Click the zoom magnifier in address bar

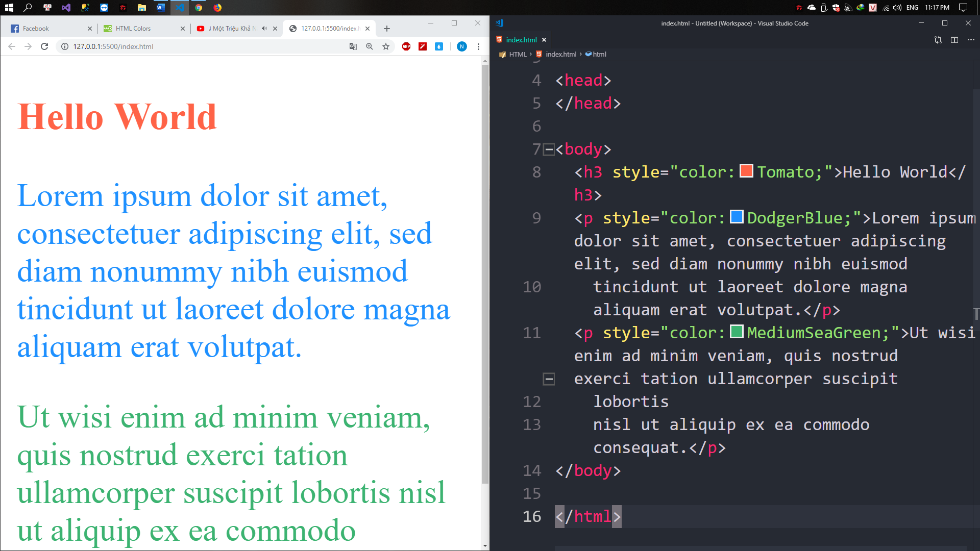[x=370, y=46]
